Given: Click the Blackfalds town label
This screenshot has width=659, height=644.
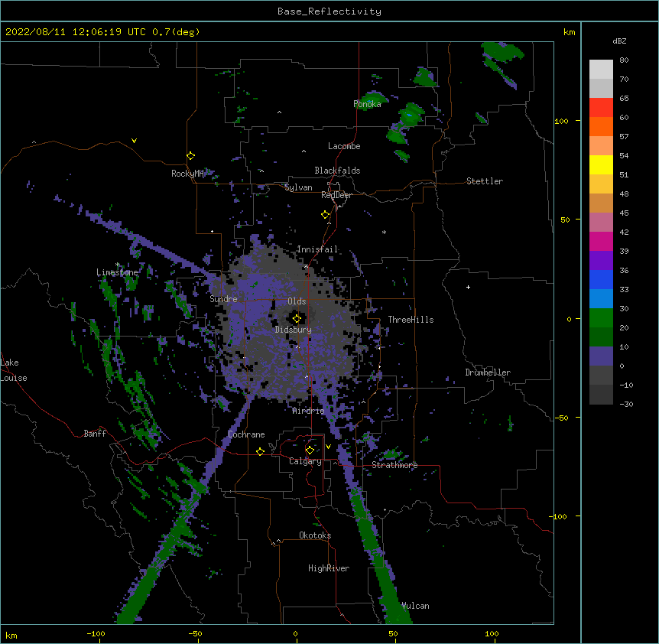Looking at the screenshot, I should click(x=337, y=171).
